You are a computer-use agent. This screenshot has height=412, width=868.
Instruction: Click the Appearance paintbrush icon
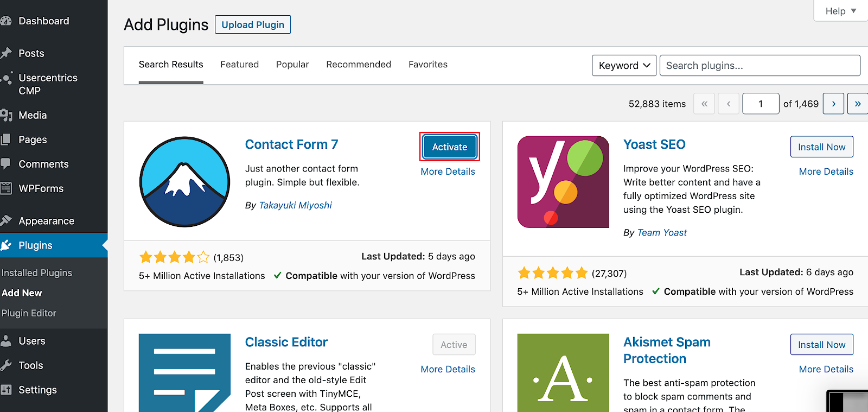tap(6, 221)
